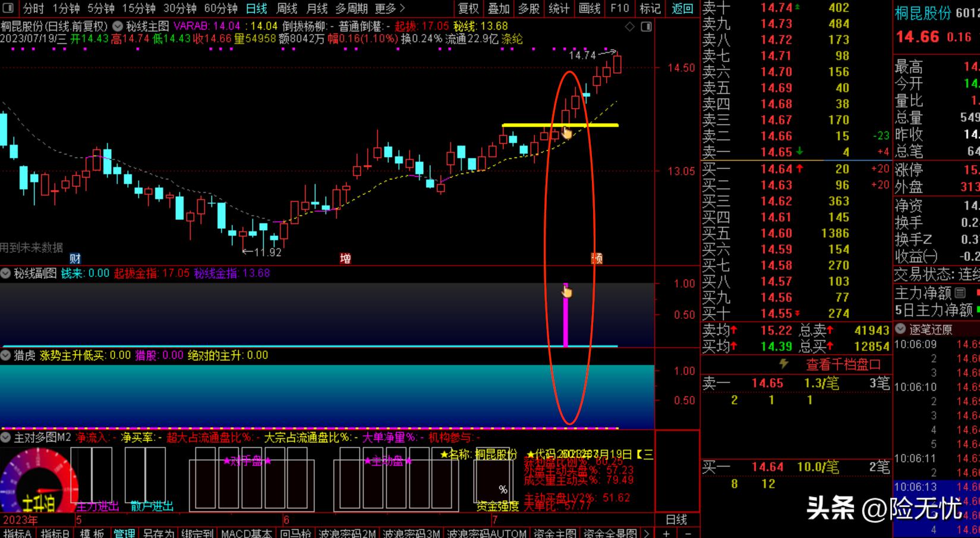Image resolution: width=980 pixels, height=538 pixels.
Task: Select the 资金主图 indicator tab
Action: (554, 533)
